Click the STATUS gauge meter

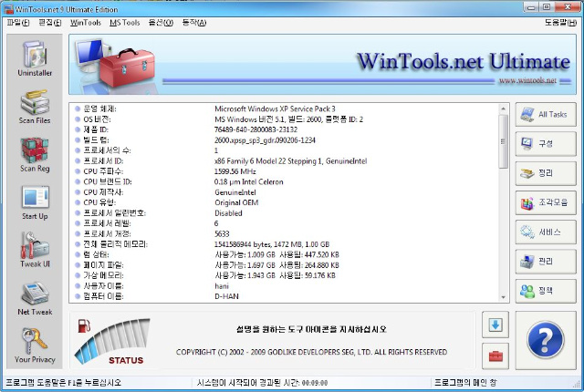pyautogui.click(x=111, y=342)
